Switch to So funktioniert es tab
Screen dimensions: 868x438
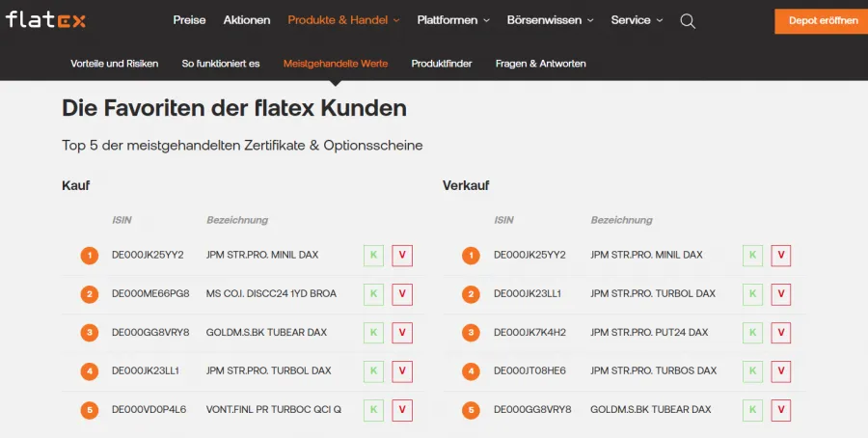(x=221, y=64)
